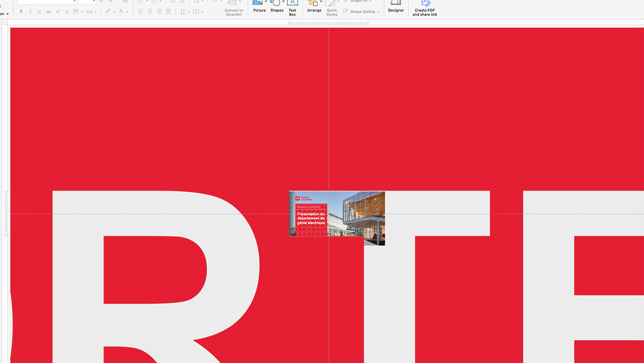Image resolution: width=644 pixels, height=363 pixels.
Task: Toggle strikethrough formatting
Action: click(48, 11)
